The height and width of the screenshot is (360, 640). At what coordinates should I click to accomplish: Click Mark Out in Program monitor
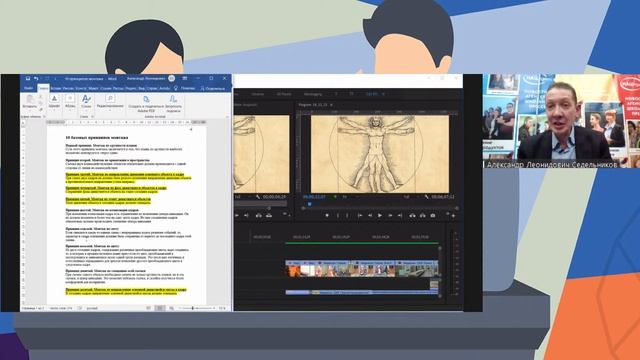click(348, 216)
